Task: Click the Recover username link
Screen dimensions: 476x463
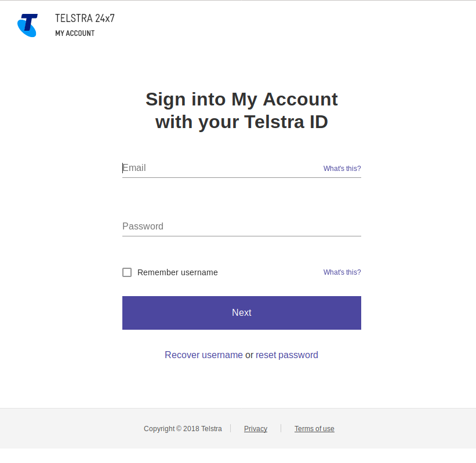Action: [x=204, y=355]
